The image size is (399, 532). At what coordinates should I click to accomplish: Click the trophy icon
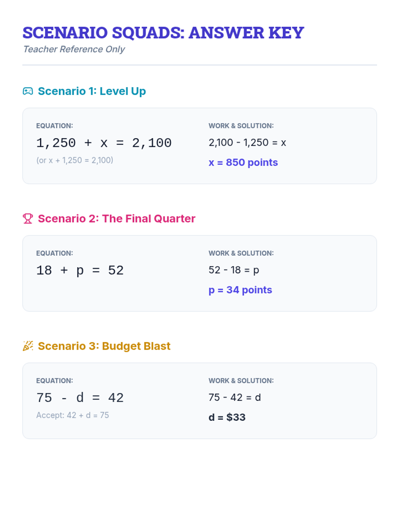coord(28,218)
